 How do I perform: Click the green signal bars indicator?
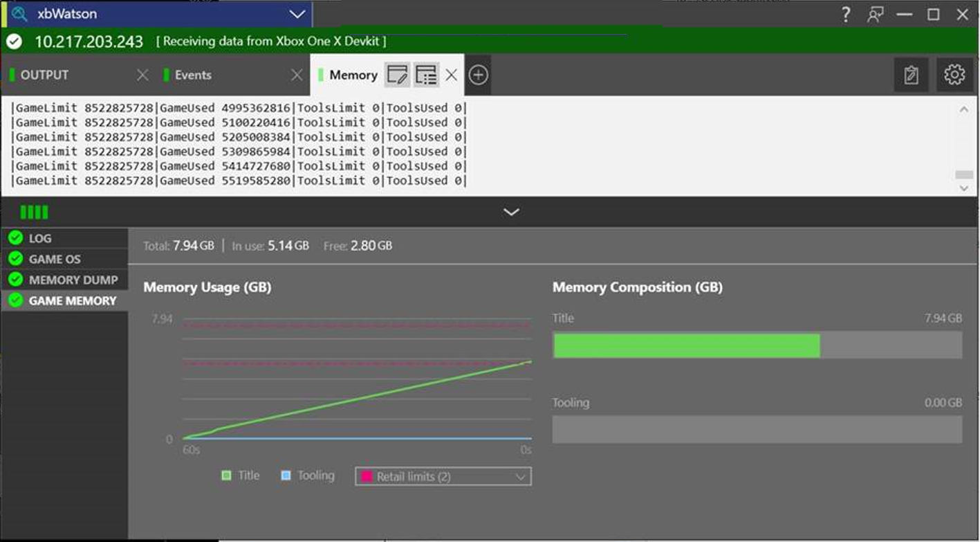34,212
